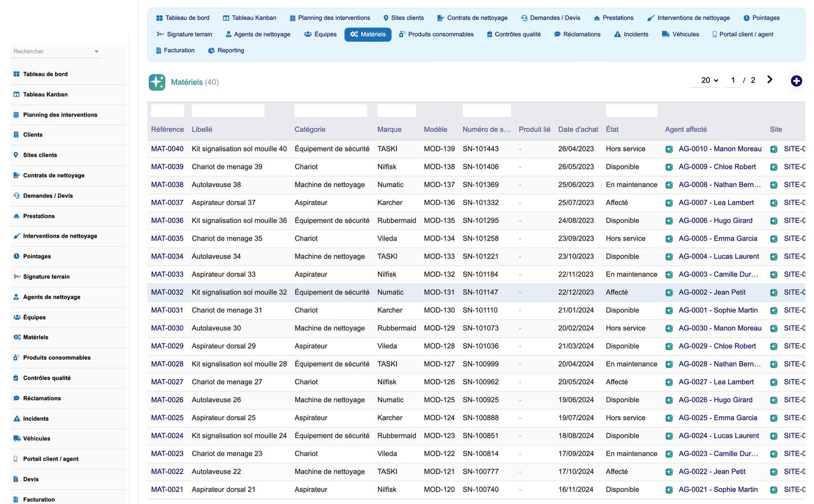The image size is (814, 504).
Task: Go to next page arrow
Action: [769, 80]
